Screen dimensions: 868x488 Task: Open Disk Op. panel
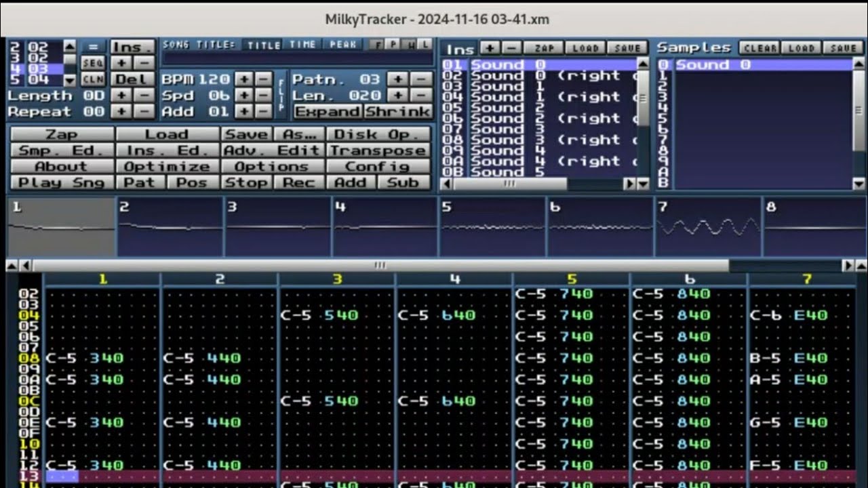tap(378, 134)
